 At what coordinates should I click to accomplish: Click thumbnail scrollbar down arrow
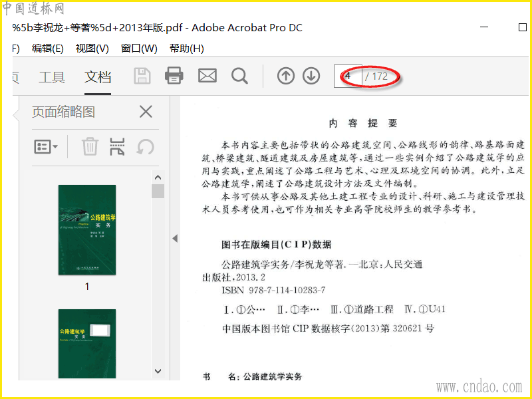pyautogui.click(x=158, y=371)
